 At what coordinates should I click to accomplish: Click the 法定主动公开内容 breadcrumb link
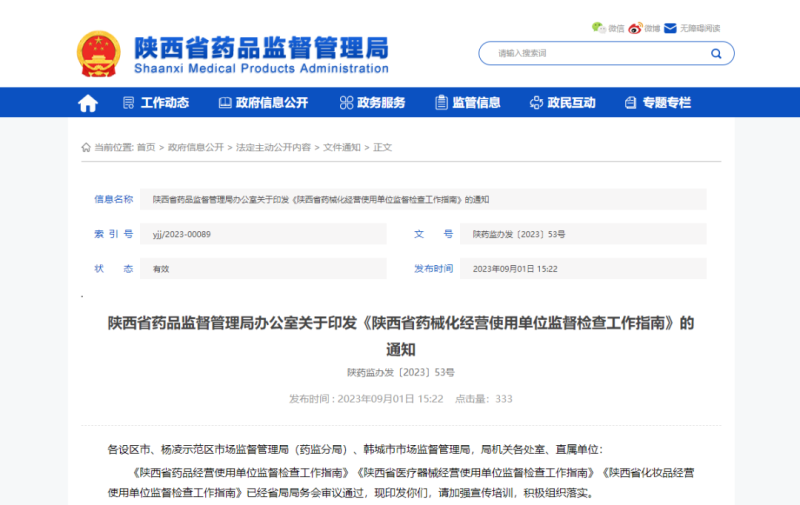(273, 147)
